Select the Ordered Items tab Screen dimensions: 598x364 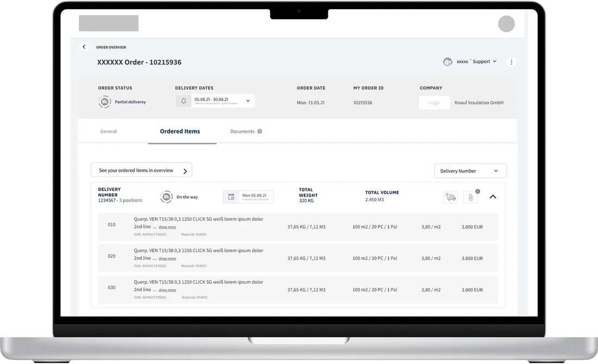click(x=180, y=131)
